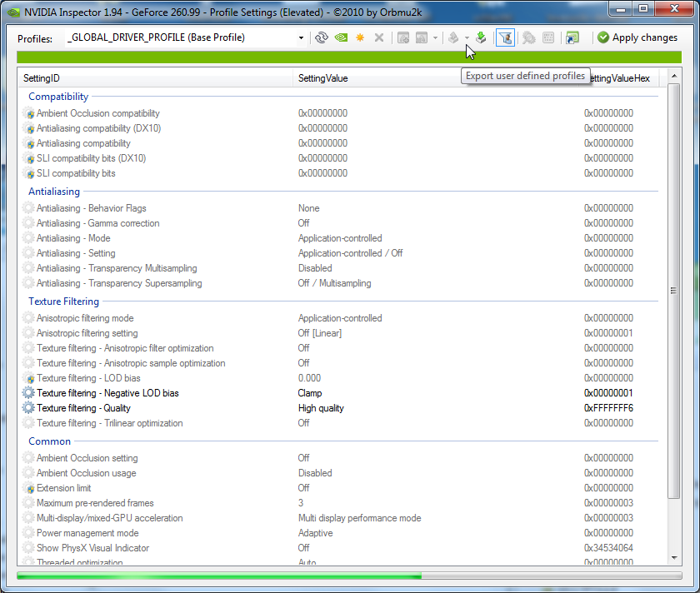
Task: Click the gray X delete profile icon
Action: 379,37
